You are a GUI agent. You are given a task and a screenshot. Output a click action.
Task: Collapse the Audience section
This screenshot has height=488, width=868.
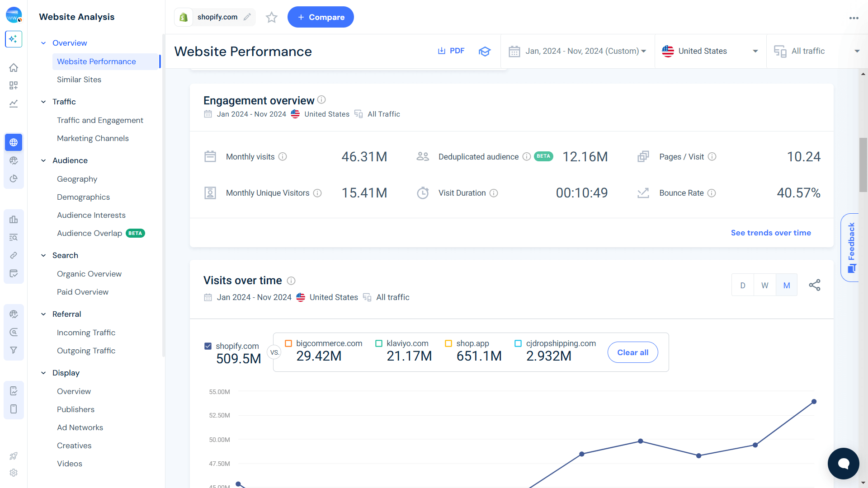point(43,160)
